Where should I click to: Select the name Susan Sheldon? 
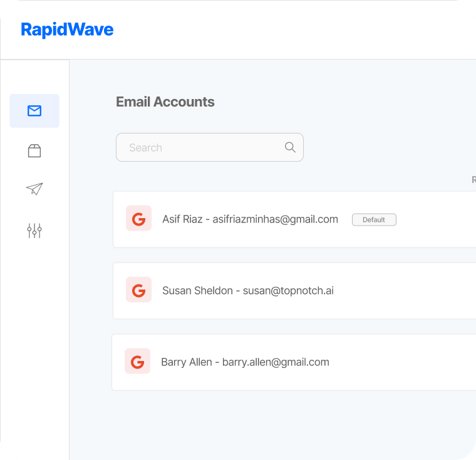[197, 291]
